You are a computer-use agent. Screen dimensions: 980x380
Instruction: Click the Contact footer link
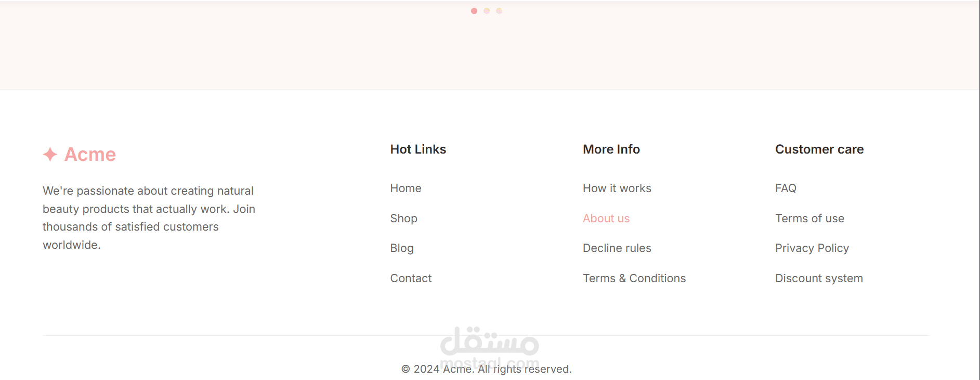pos(411,278)
